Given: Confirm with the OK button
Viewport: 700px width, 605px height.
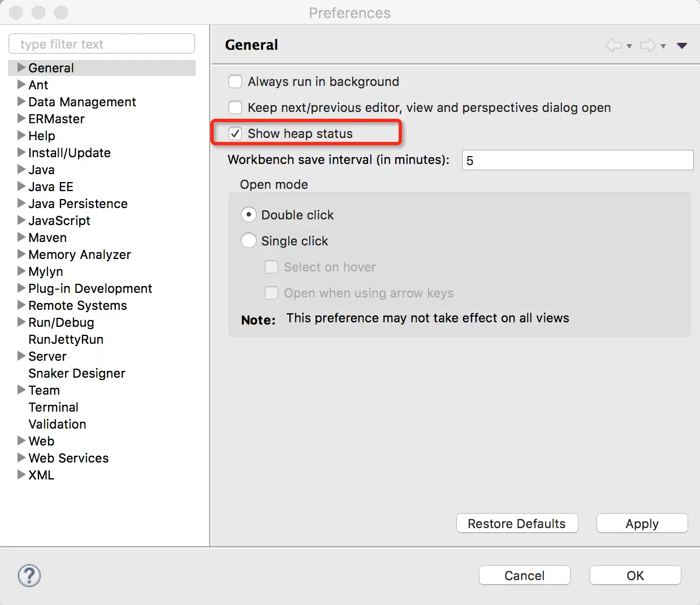Looking at the screenshot, I should [636, 576].
